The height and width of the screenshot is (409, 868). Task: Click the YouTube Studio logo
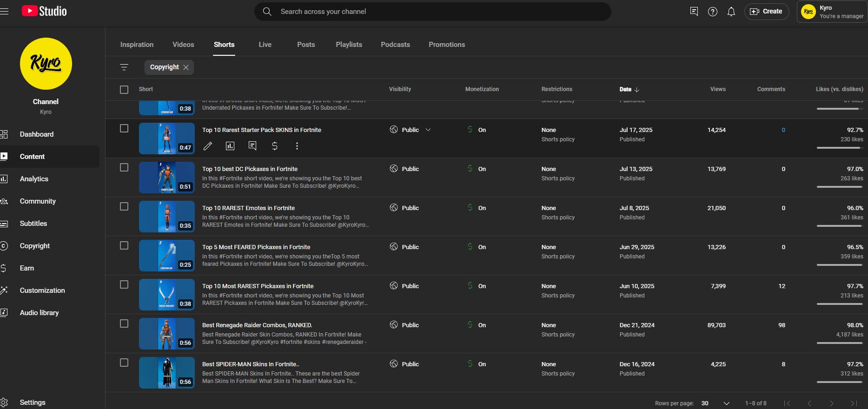click(x=44, y=11)
